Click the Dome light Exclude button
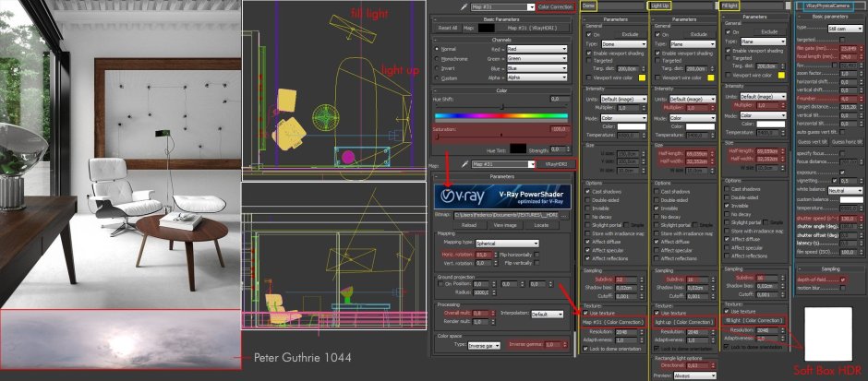Image resolution: width=868 pixels, height=381 pixels. point(630,34)
